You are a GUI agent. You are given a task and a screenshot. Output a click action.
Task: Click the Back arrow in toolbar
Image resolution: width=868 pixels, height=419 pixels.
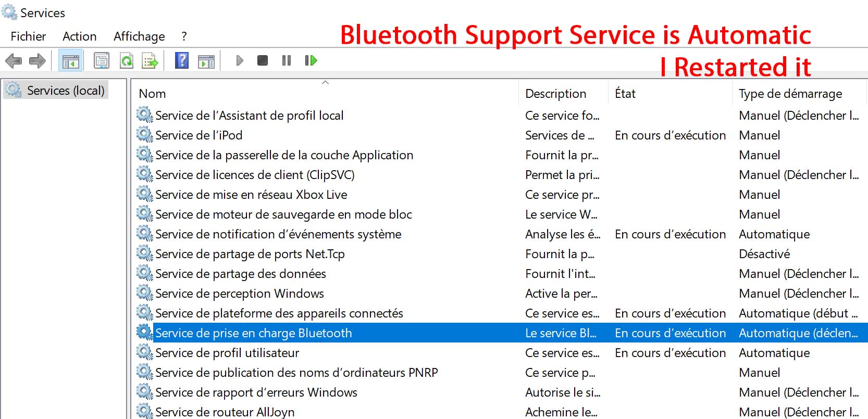point(14,61)
